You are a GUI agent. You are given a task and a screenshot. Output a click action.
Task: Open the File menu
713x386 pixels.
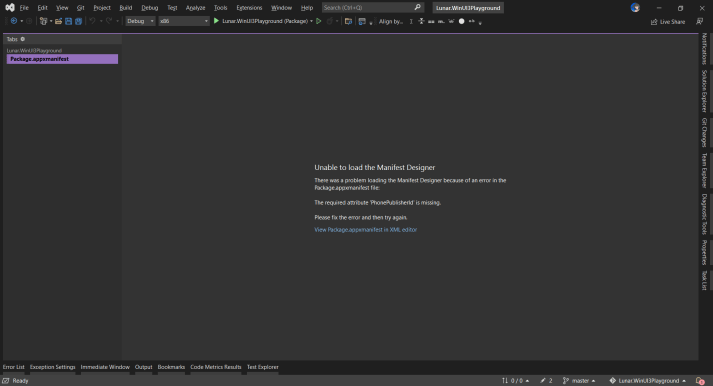coord(24,8)
